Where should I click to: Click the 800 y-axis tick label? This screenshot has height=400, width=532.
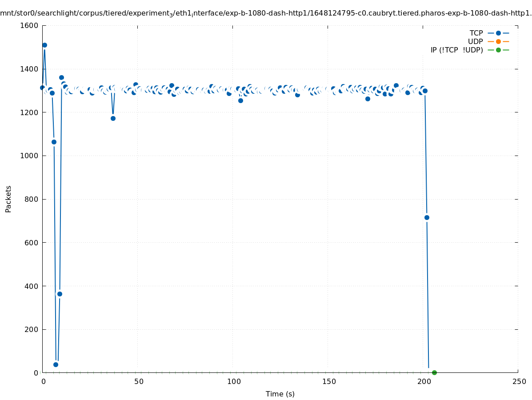[x=31, y=199]
